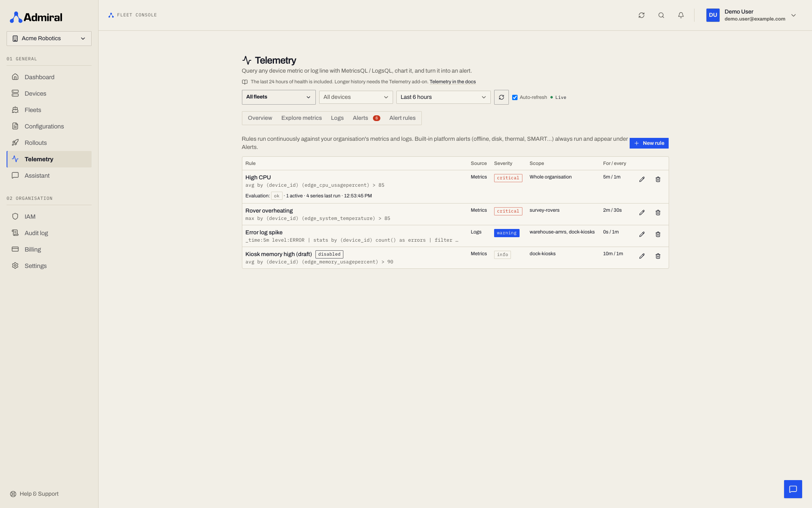
Task: Open Audit log in the sidebar
Action: (49, 233)
